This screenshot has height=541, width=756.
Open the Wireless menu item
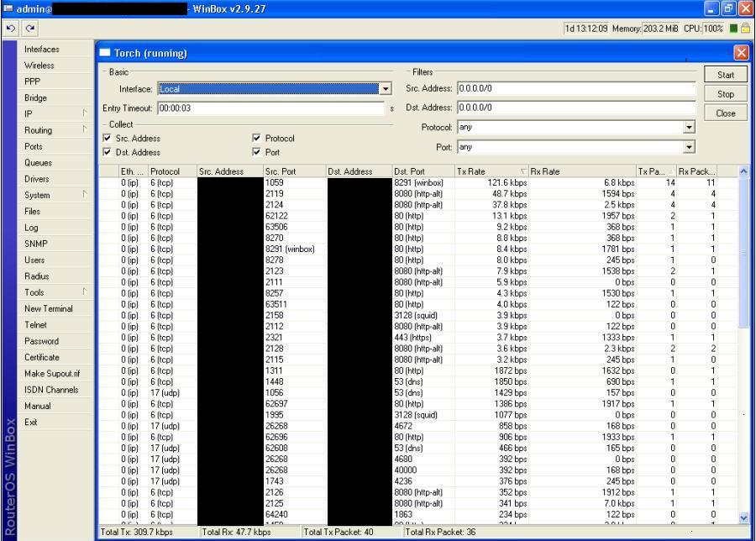pos(55,65)
